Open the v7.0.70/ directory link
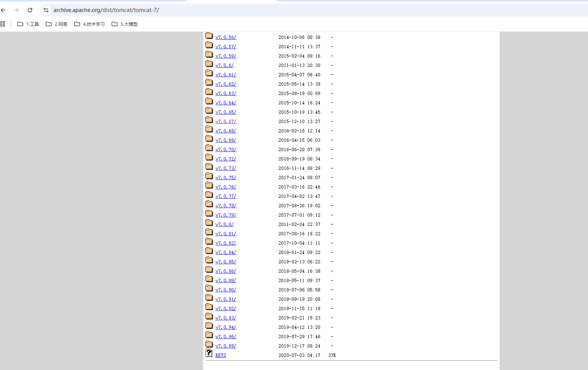588x370 pixels. point(226,150)
